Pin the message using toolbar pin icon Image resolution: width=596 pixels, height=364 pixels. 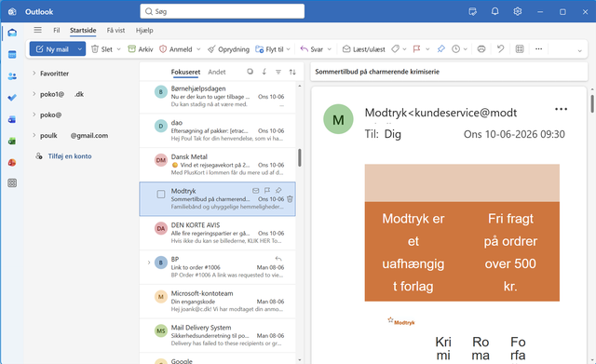440,49
